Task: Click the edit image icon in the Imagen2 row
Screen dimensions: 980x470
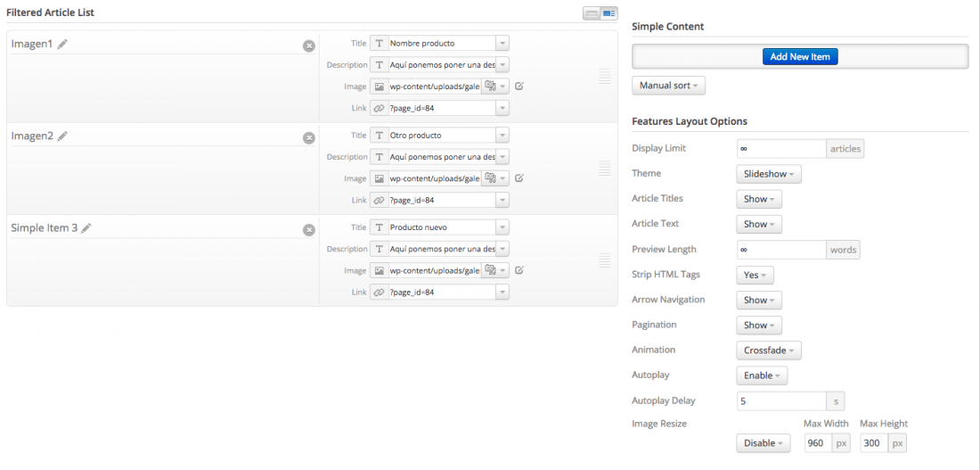Action: [519, 178]
